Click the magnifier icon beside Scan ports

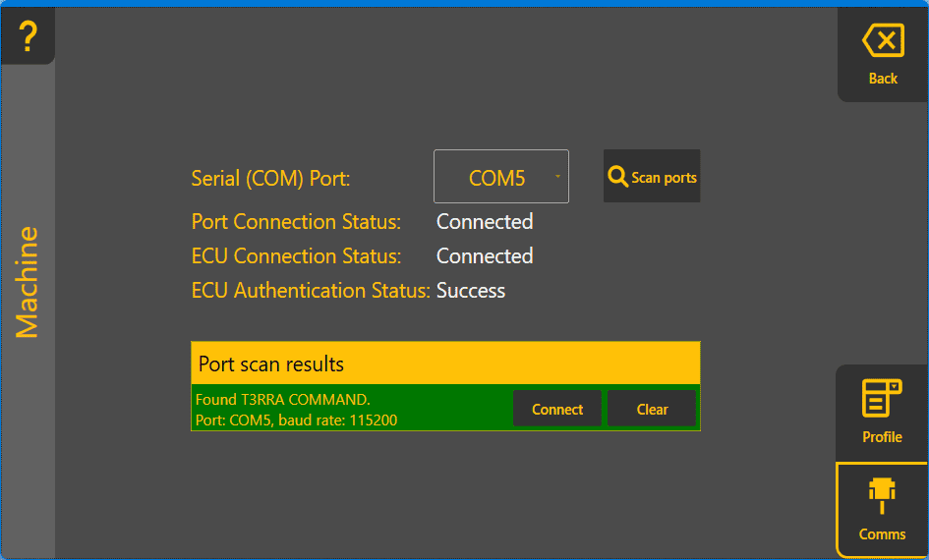[617, 177]
